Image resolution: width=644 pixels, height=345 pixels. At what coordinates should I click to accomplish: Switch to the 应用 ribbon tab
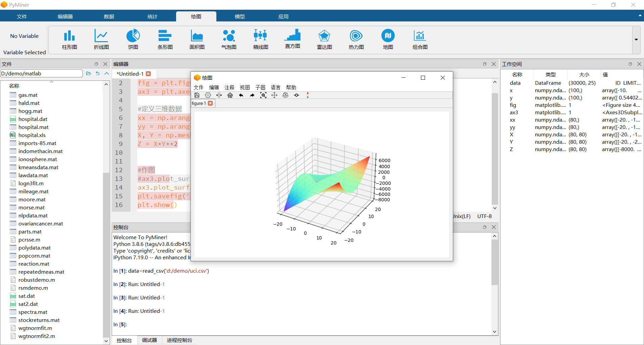[x=283, y=16]
